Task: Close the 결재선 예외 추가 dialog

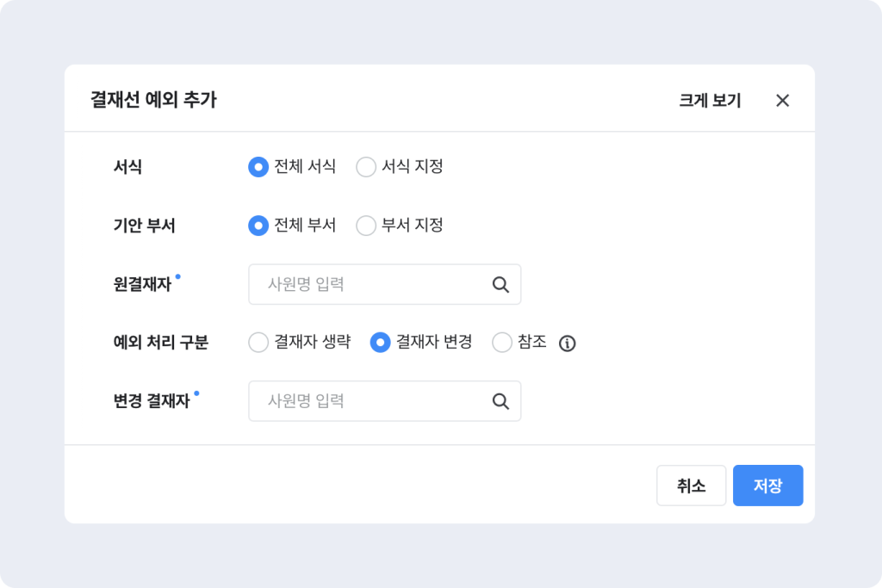Action: [782, 100]
